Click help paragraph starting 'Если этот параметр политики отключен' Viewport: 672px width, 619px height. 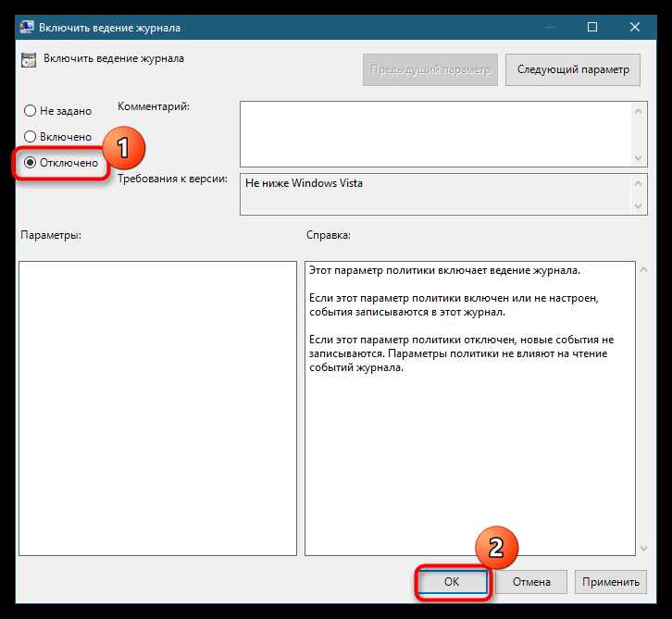coord(461,353)
